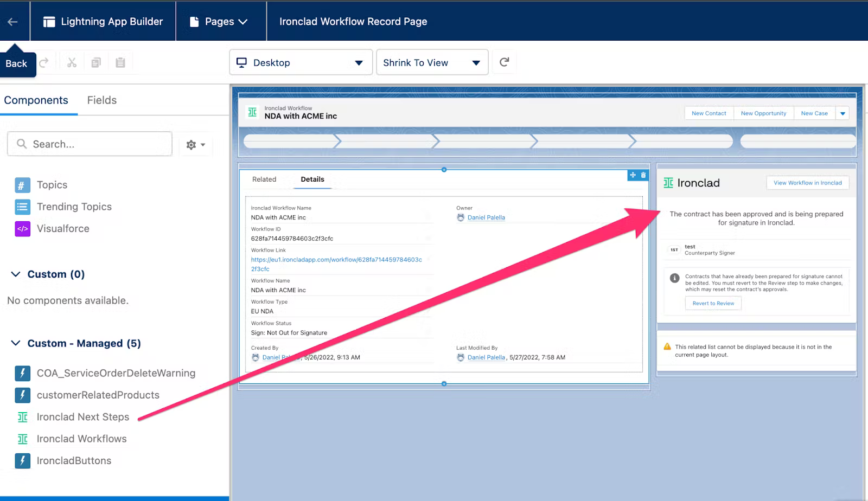Click the cut scissors icon

click(x=72, y=62)
